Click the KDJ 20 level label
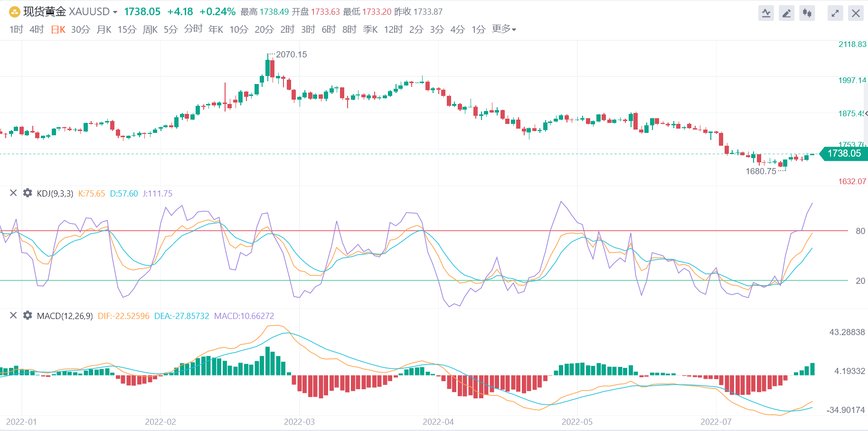Image resolution: width=868 pixels, height=431 pixels. click(860, 281)
